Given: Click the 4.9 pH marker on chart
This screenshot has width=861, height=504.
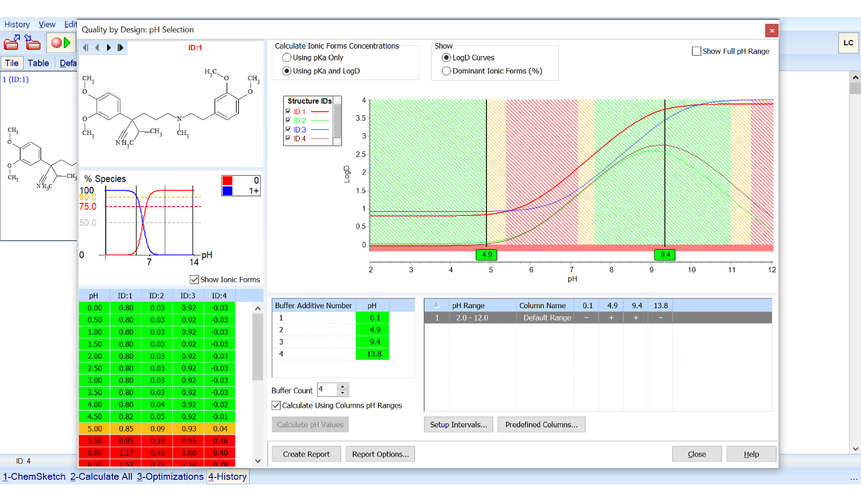Looking at the screenshot, I should coord(487,255).
